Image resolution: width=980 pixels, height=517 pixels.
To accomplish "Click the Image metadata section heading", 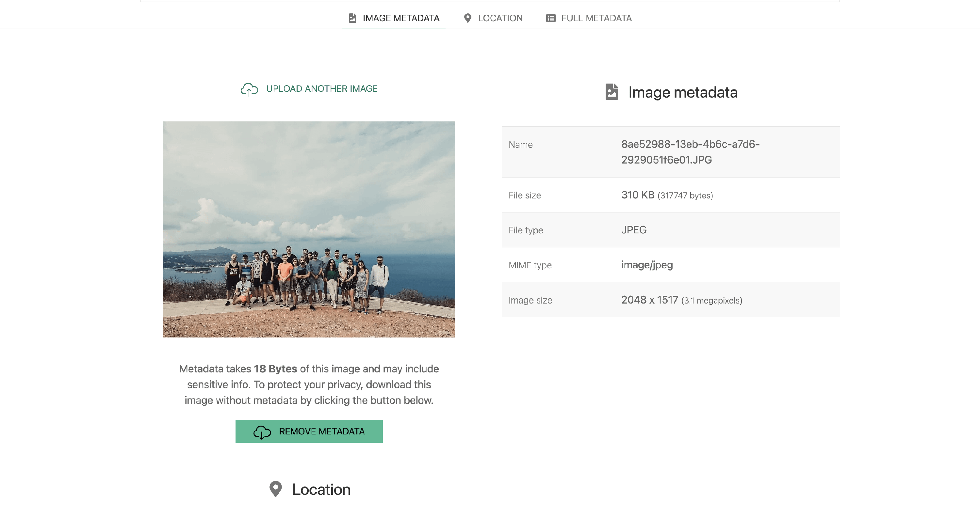I will point(682,92).
